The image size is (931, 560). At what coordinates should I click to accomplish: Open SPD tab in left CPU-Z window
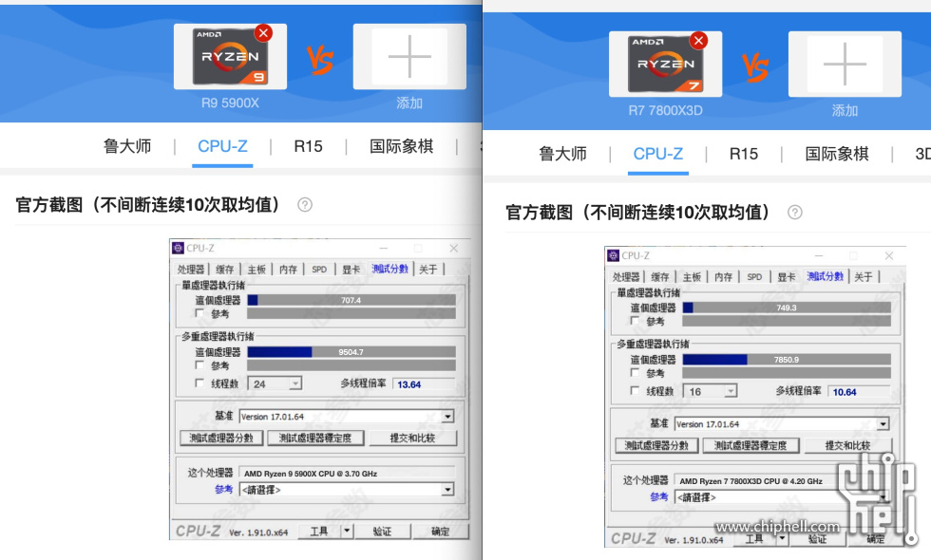[x=319, y=270]
